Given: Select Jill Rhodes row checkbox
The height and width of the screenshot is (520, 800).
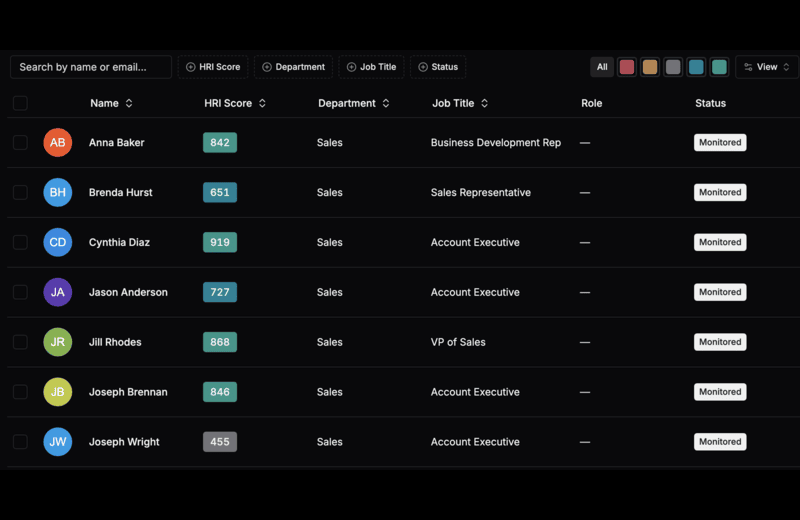Looking at the screenshot, I should (x=20, y=342).
